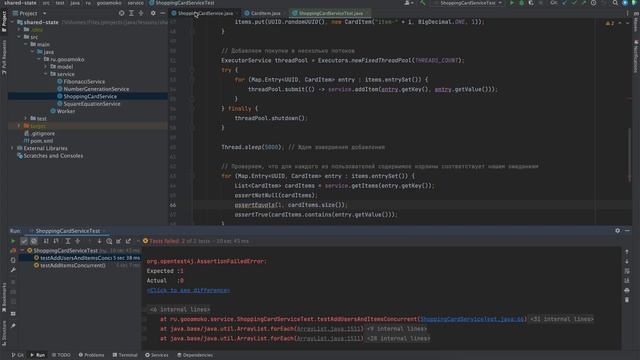Image resolution: width=640 pixels, height=360 pixels.
Task: Click search everywhere magnifier icon
Action: (615, 3)
